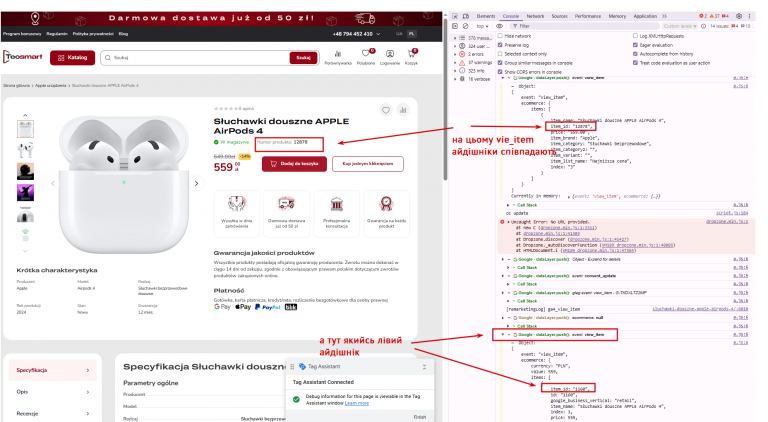Open DevTools settings gear icon
Screen dimensions: 768x422
739,16
